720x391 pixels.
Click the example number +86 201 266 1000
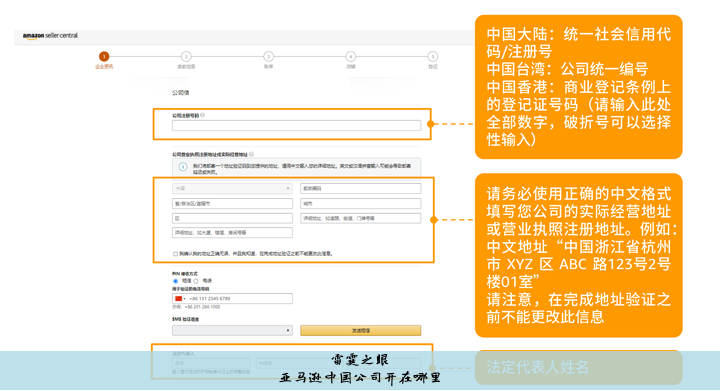202,307
